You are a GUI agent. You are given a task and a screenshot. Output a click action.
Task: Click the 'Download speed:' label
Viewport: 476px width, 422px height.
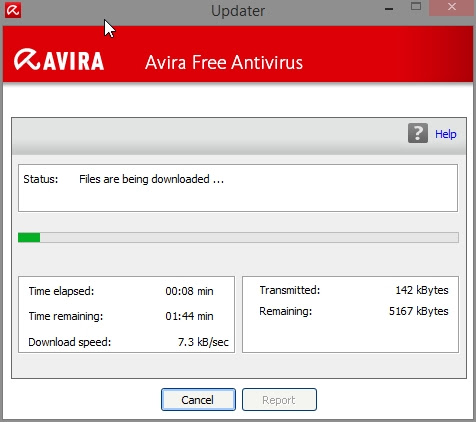[x=70, y=342]
